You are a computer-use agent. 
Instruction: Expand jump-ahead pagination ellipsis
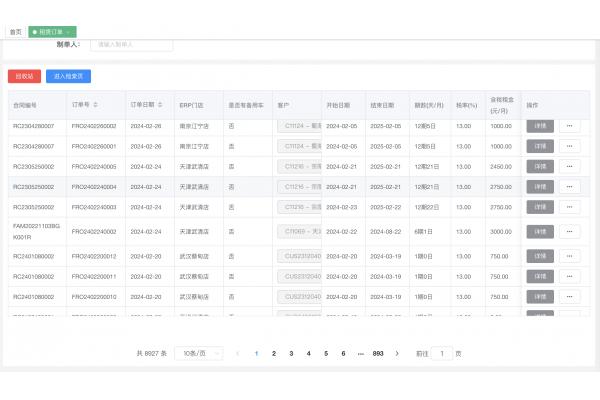click(x=360, y=353)
